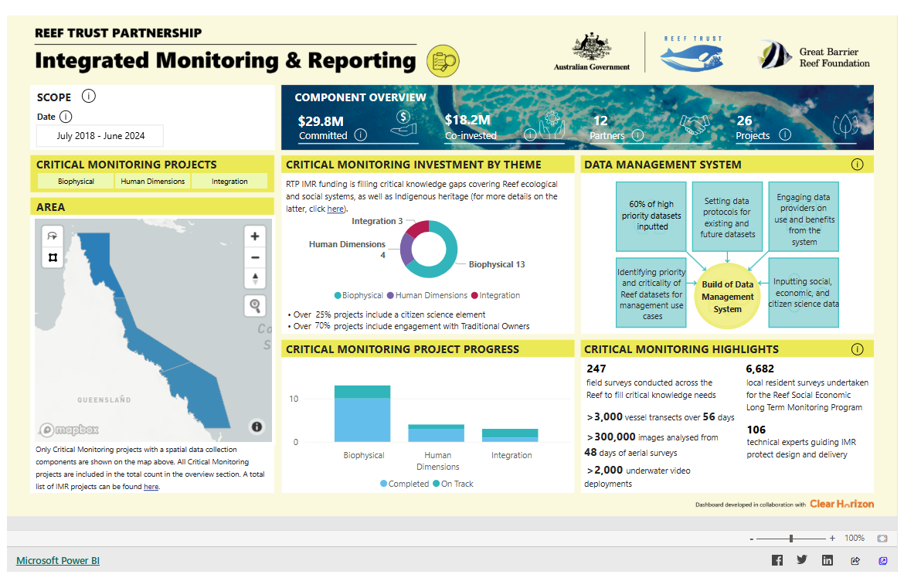Image resolution: width=904 pixels, height=588 pixels.
Task: Click the map search magnifier icon
Action: tap(255, 306)
